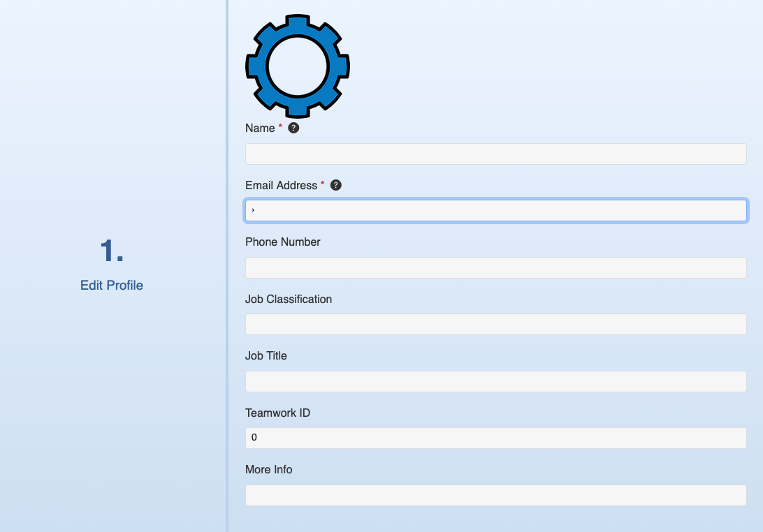
Task: Select the Phone Number field
Action: [x=495, y=267]
